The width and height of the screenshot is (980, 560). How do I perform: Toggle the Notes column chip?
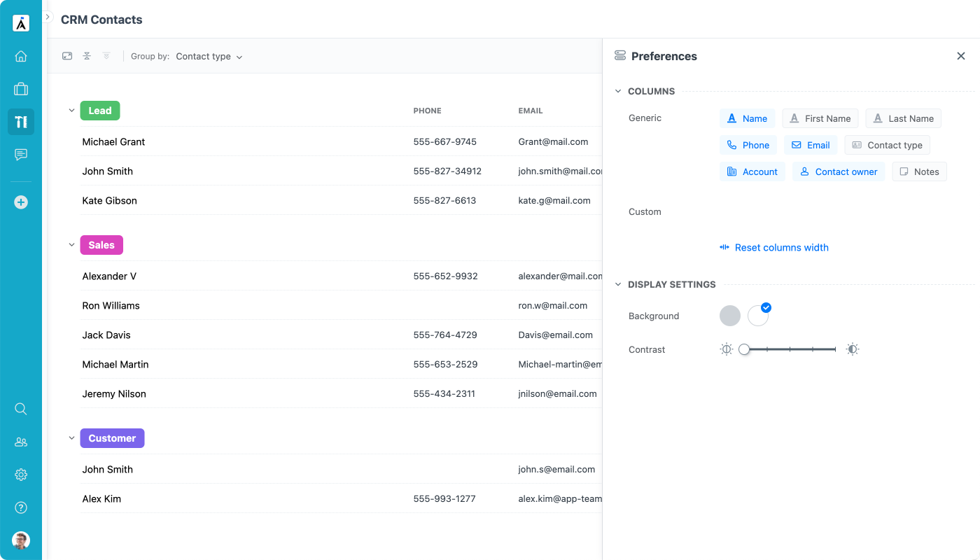point(919,171)
